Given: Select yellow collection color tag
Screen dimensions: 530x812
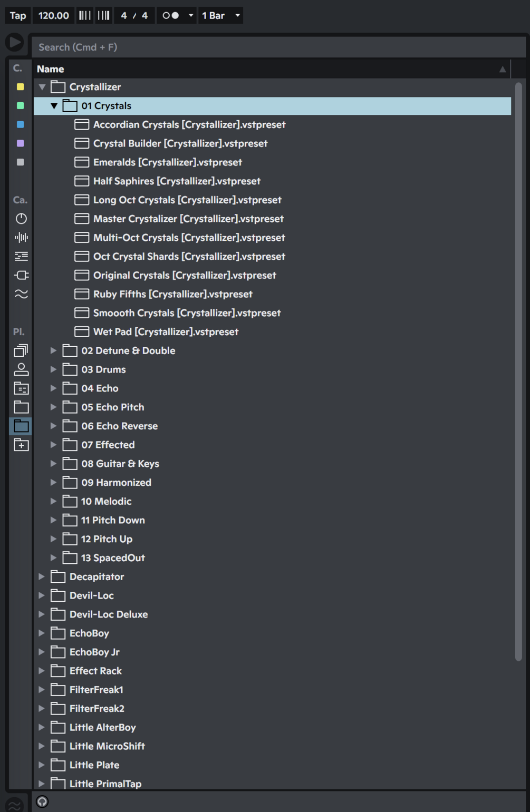Looking at the screenshot, I should pos(21,87).
